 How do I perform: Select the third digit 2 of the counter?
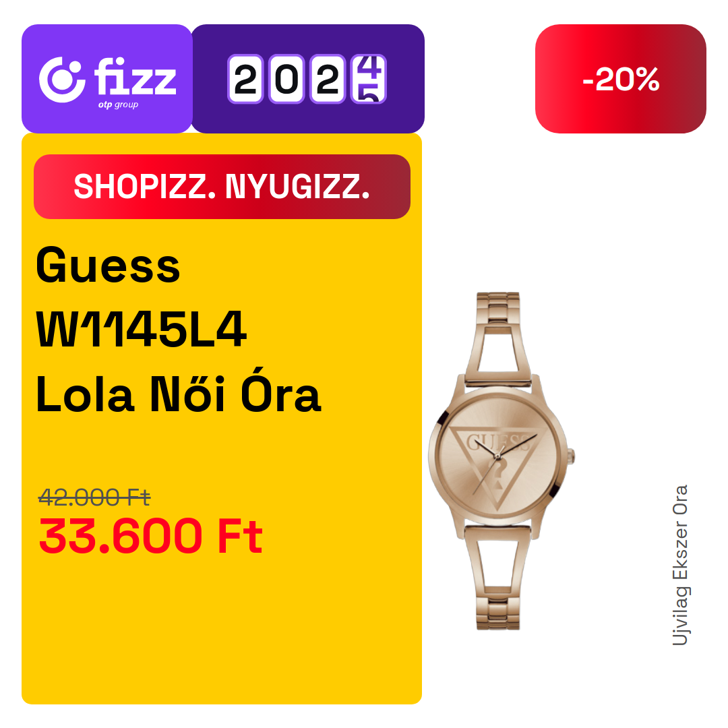(x=328, y=79)
